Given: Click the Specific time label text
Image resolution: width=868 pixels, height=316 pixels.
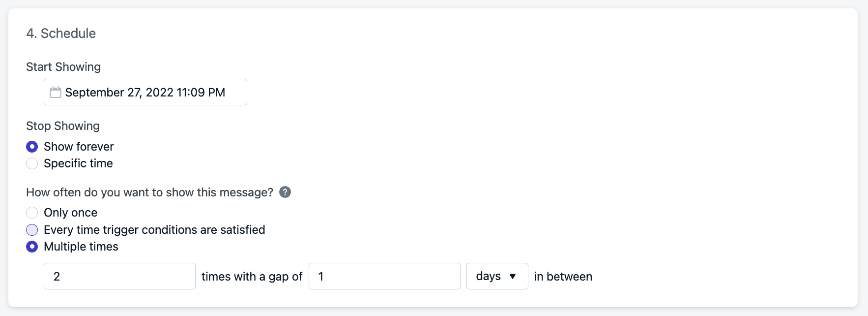Looking at the screenshot, I should (x=78, y=163).
